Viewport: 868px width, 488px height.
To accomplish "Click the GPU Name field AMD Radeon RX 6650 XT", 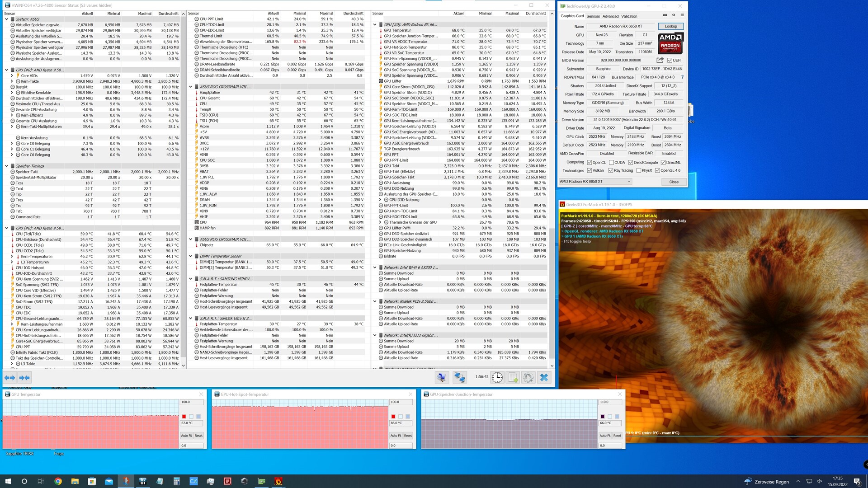I will point(621,26).
